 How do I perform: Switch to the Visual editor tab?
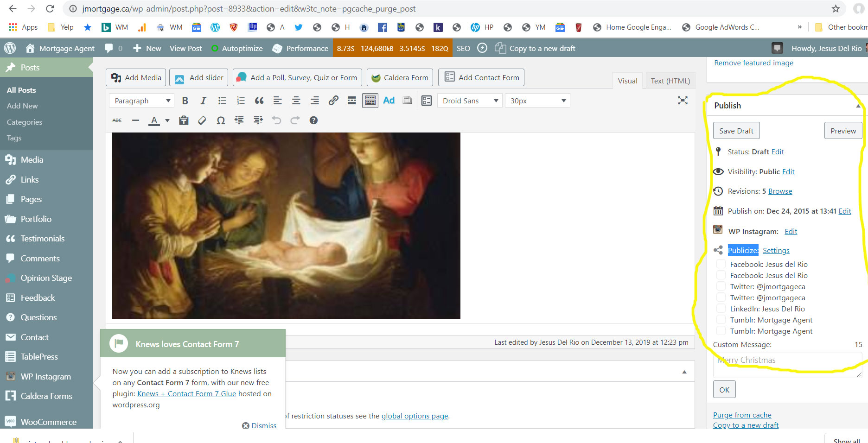627,81
